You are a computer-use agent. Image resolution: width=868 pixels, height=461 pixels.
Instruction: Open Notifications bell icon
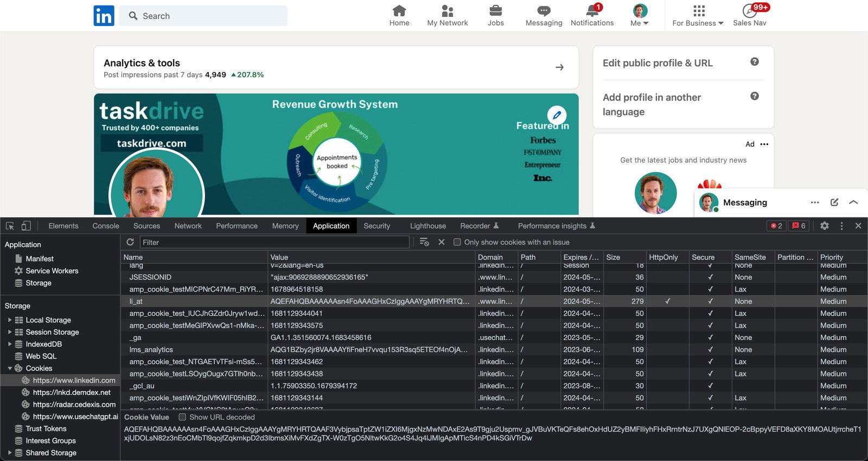592,15
